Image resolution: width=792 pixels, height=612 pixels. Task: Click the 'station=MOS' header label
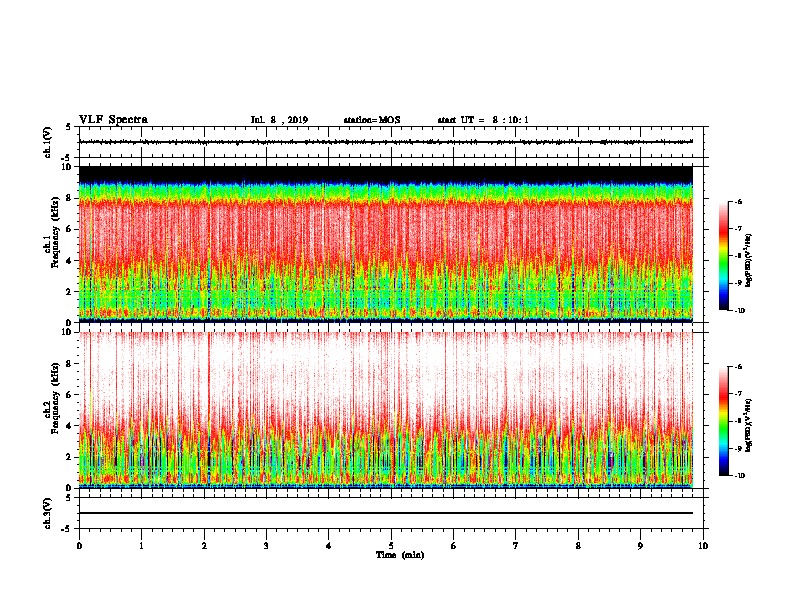[372, 120]
